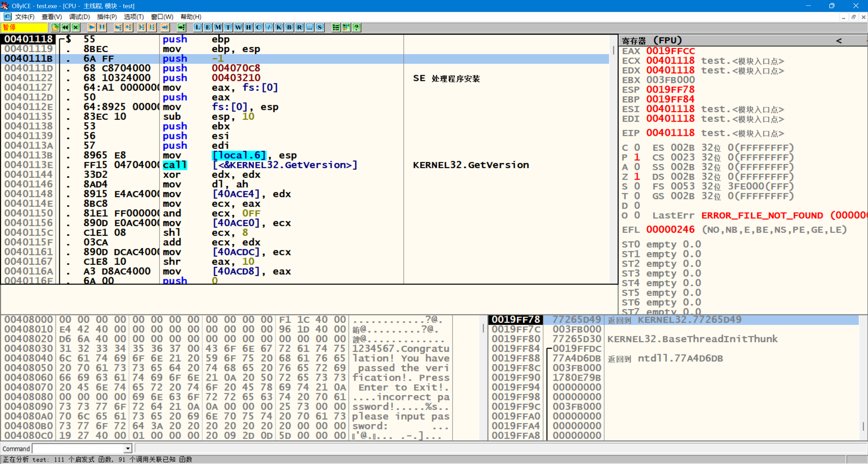This screenshot has width=868, height=464.
Task: Run the program with play icon
Action: click(x=92, y=27)
